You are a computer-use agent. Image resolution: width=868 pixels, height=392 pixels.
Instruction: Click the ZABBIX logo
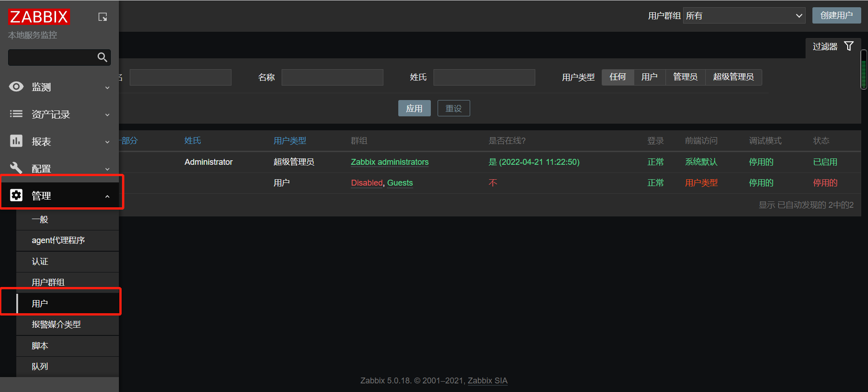point(39,17)
